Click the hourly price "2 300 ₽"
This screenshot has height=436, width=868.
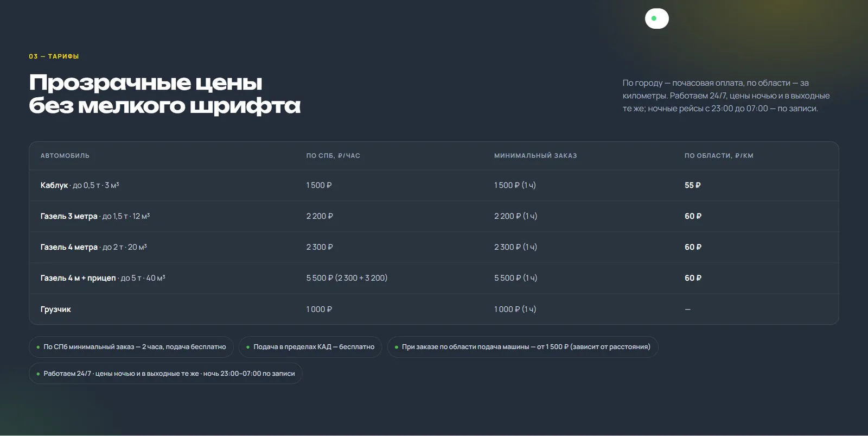tap(320, 247)
